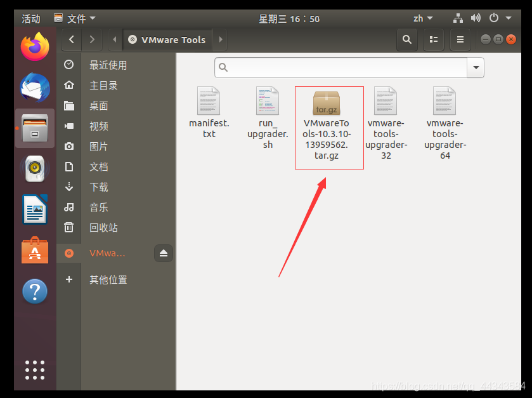Click the home icon beside 主目录
The width and height of the screenshot is (532, 398).
coord(69,85)
